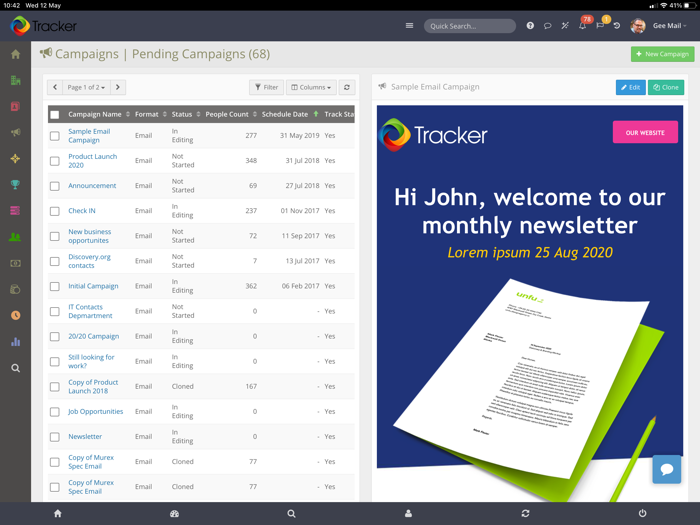The image size is (700, 525).
Task: Open the 20/20 Campaign link
Action: pos(93,336)
